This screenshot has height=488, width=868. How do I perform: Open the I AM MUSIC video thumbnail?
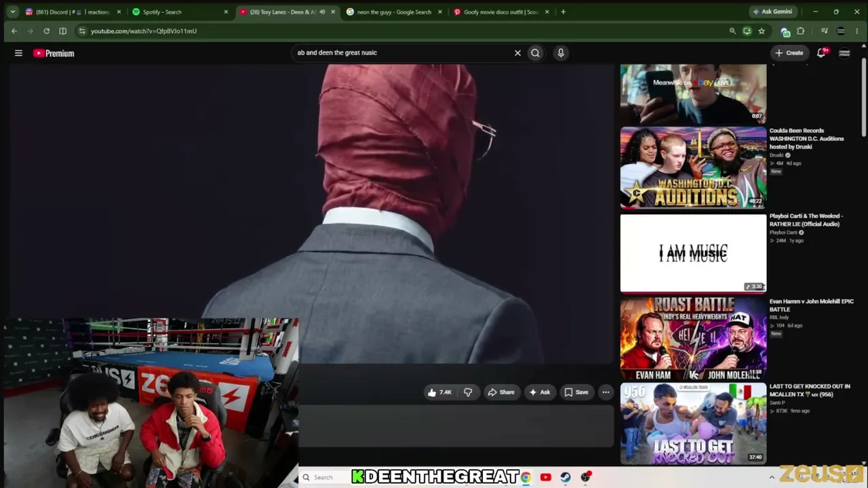click(x=693, y=253)
